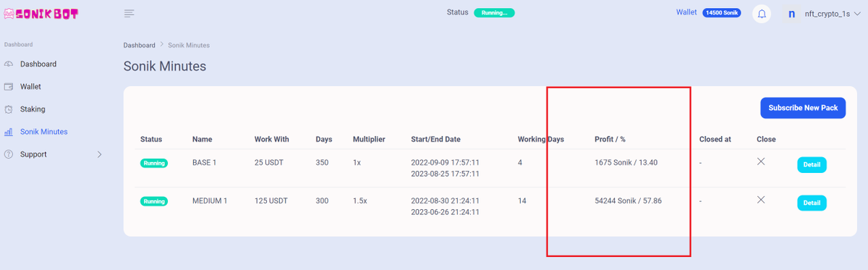Click the 1x multiplier value
The width and height of the screenshot is (868, 270).
click(357, 163)
